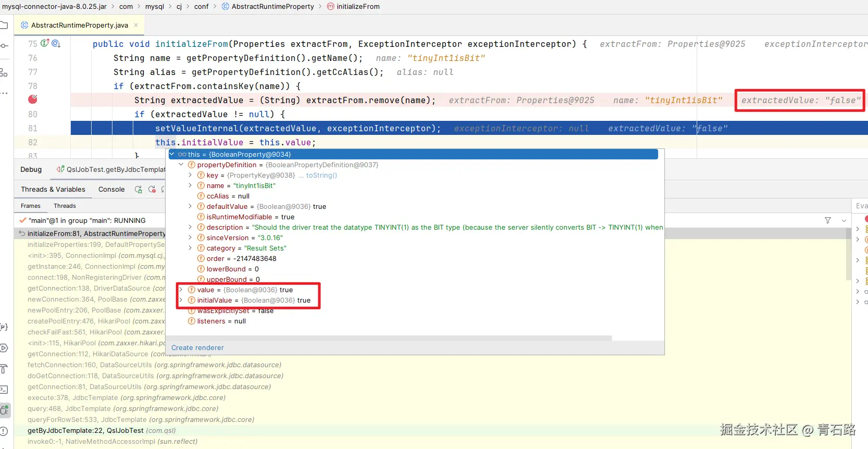Click the frames list vertical scrollbar

click(849, 254)
